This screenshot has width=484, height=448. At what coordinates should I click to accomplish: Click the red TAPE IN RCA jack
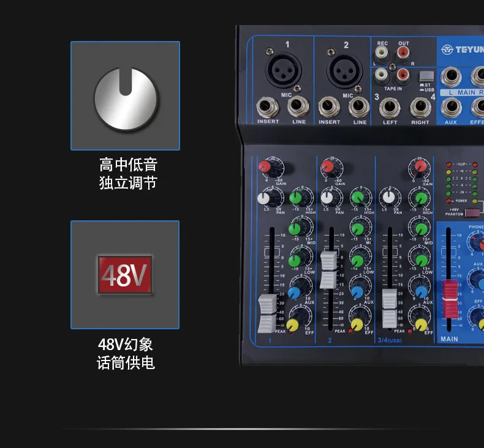click(x=403, y=75)
